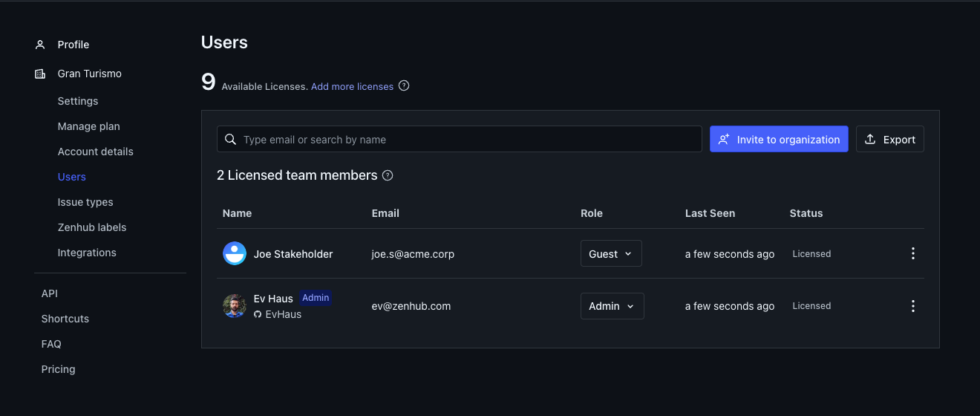Open Zenhub labels page
980x416 pixels.
point(92,227)
